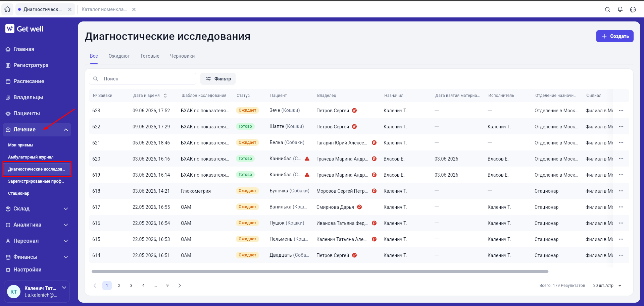This screenshot has width=644, height=306.
Task: Open actions menu for row 618
Action: pyautogui.click(x=621, y=191)
